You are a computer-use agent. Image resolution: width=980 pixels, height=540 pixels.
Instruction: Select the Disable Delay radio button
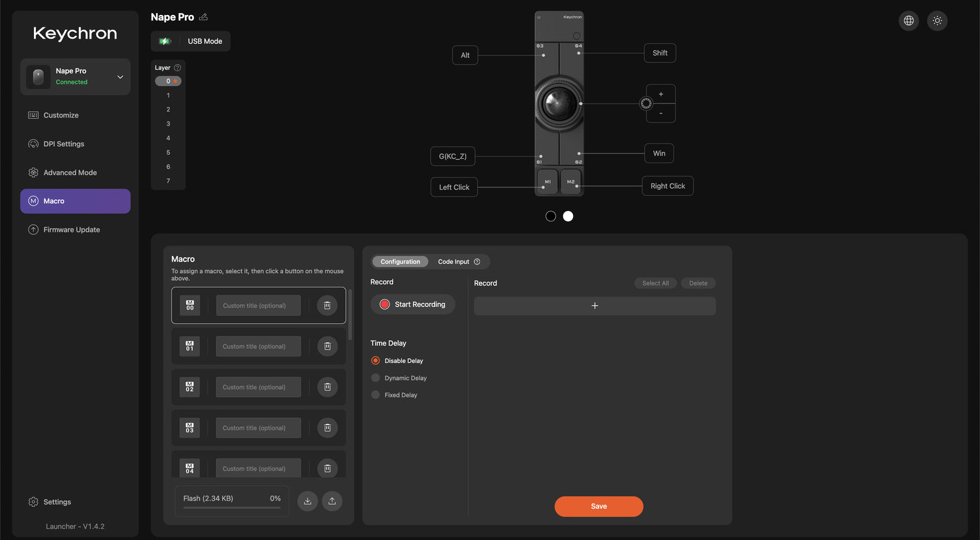pos(376,360)
